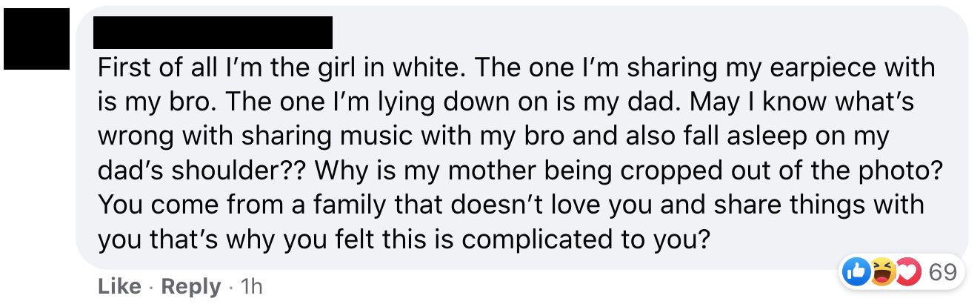Screen dimensions: 980x304
Task: Like this comment via the Like link
Action: tap(119, 286)
